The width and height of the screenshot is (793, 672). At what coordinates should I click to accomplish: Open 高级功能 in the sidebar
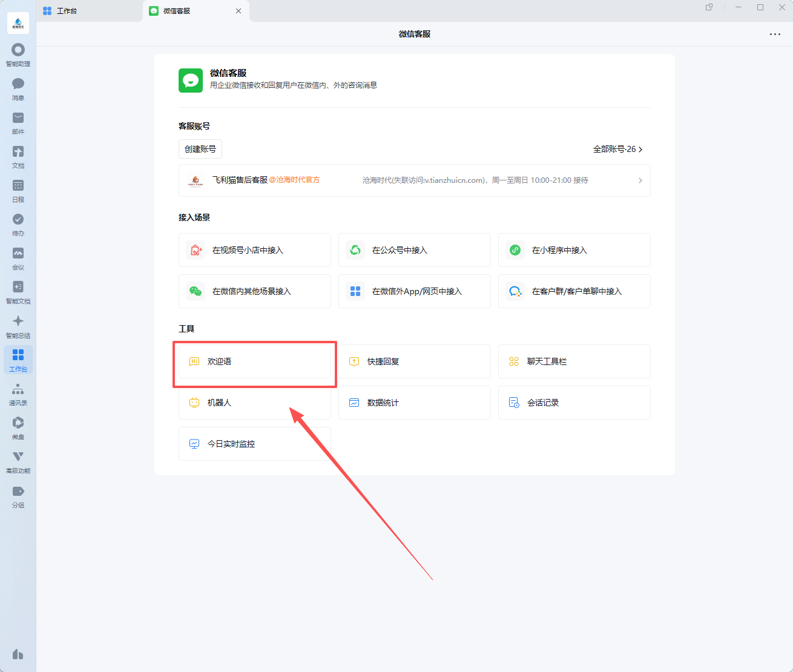coord(18,462)
